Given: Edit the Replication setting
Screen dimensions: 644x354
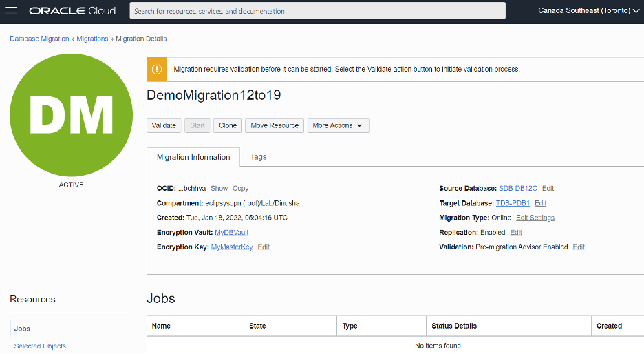Looking at the screenshot, I should coord(516,232).
